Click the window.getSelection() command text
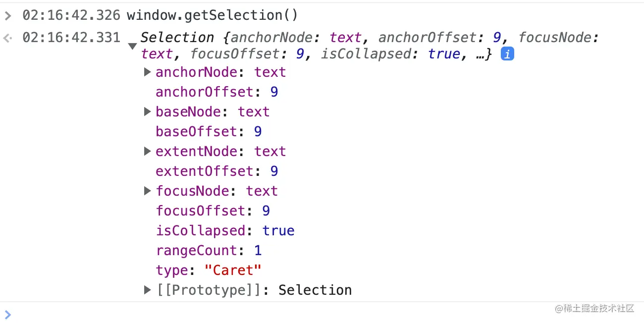The image size is (644, 323). pos(213,16)
